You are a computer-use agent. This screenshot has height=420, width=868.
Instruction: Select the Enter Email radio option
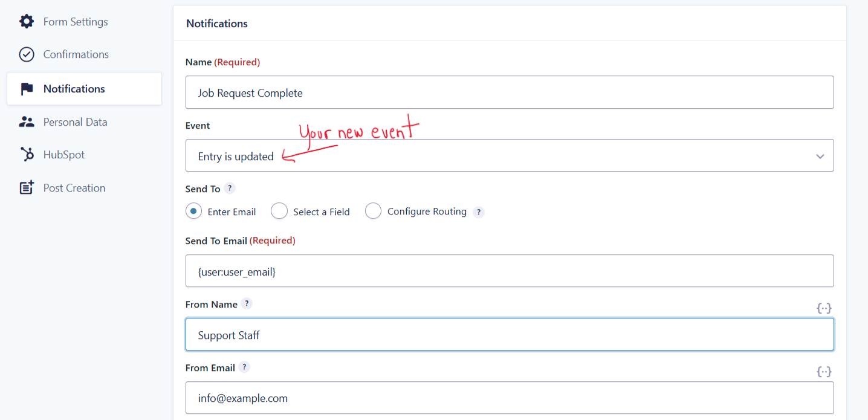click(193, 211)
